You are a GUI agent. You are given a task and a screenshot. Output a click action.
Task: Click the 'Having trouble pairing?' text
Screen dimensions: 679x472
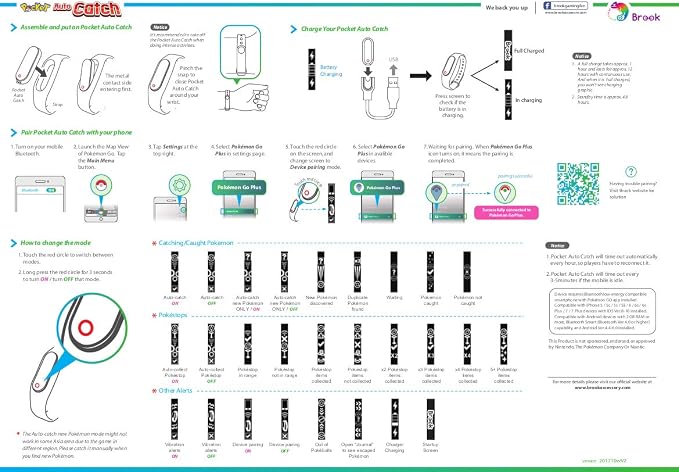click(633, 184)
